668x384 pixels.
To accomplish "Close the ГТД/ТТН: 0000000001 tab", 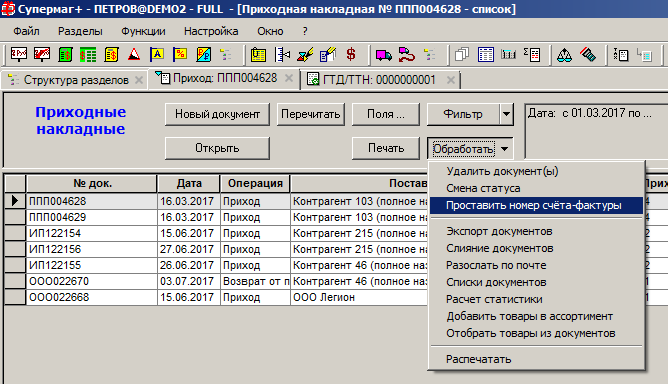I will pos(451,80).
